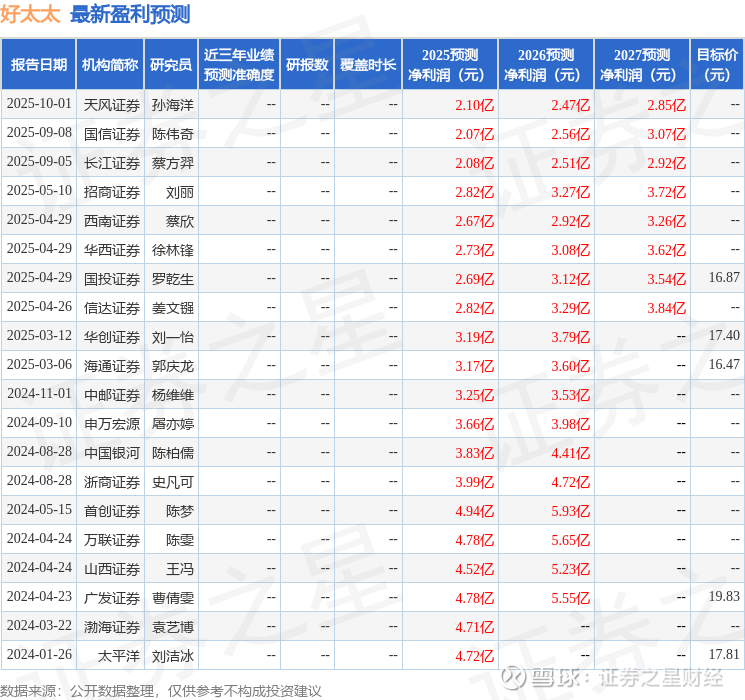Select the 机构简称 column header
Viewport: 745px width, 700px height.
[x=110, y=65]
